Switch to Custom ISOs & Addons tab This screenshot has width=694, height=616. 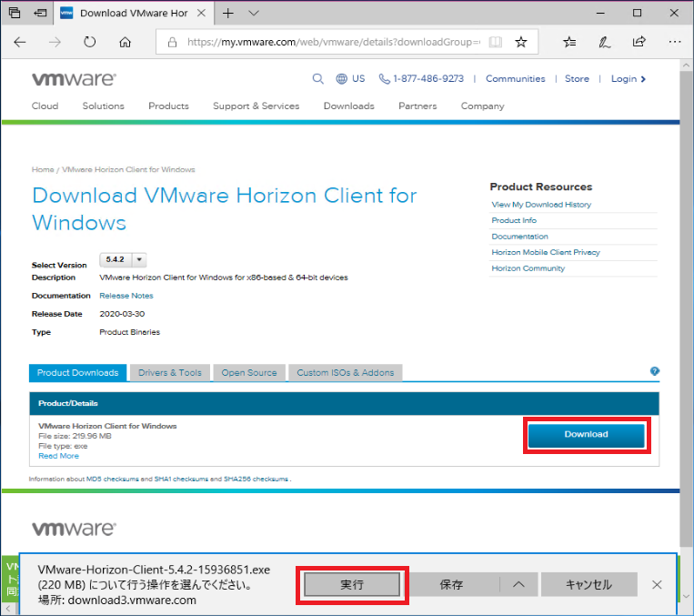tap(346, 372)
